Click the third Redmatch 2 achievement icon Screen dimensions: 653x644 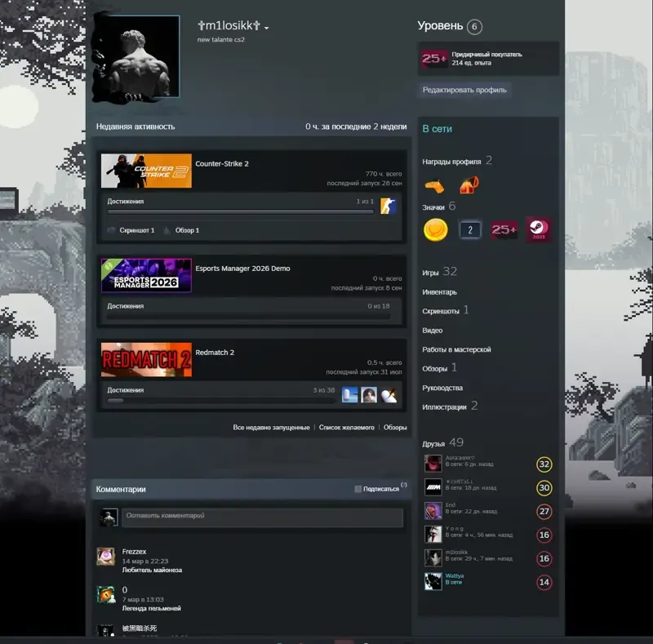pos(389,395)
